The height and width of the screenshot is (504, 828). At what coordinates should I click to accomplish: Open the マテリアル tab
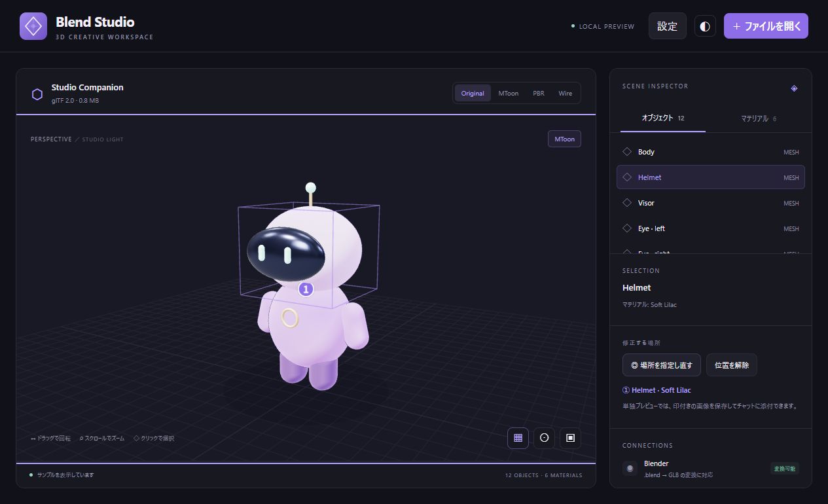(759, 118)
